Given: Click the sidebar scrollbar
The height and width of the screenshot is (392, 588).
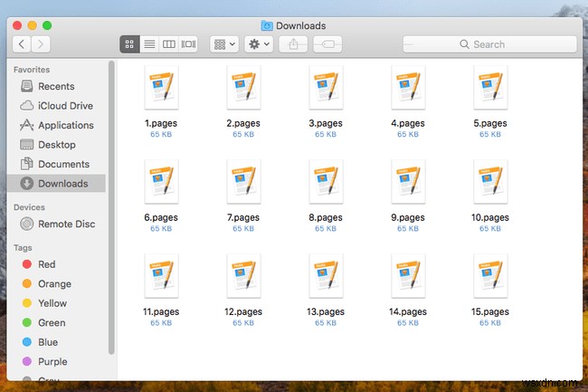Looking at the screenshot, I should (112, 208).
